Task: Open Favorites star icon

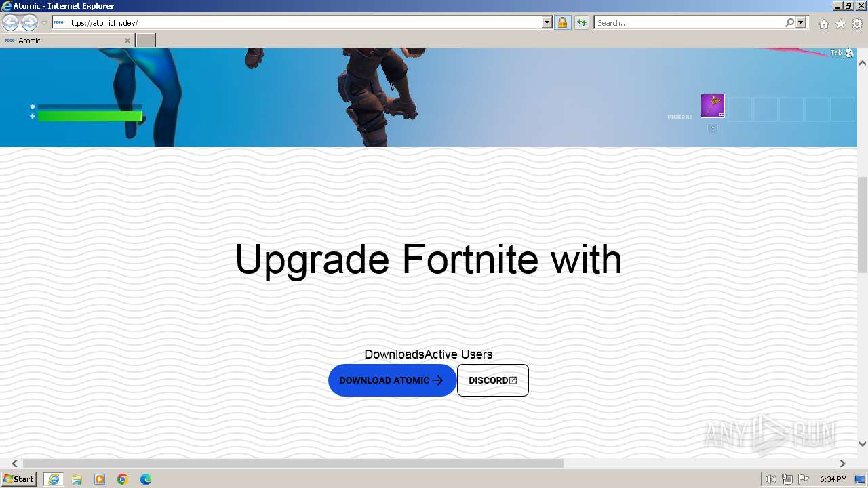Action: 840,24
